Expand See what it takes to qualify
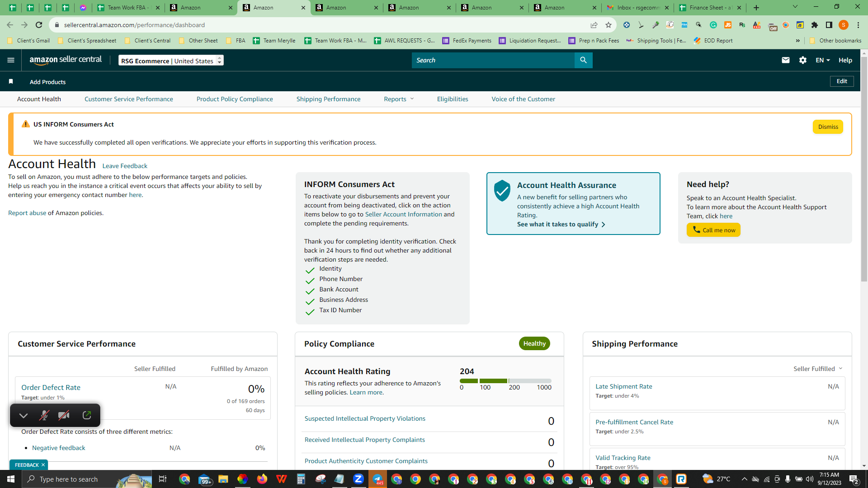 tap(561, 225)
